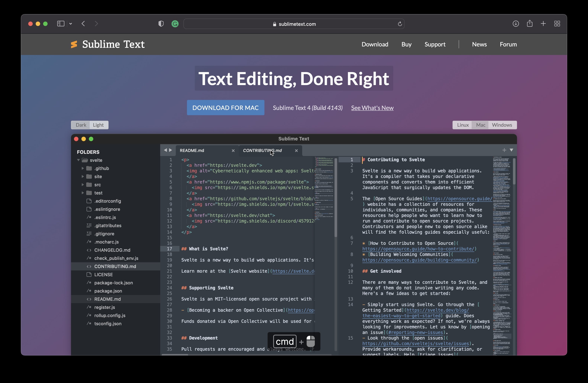This screenshot has height=383, width=588.
Task: Open the tab list dropdown triangle
Action: click(511, 150)
